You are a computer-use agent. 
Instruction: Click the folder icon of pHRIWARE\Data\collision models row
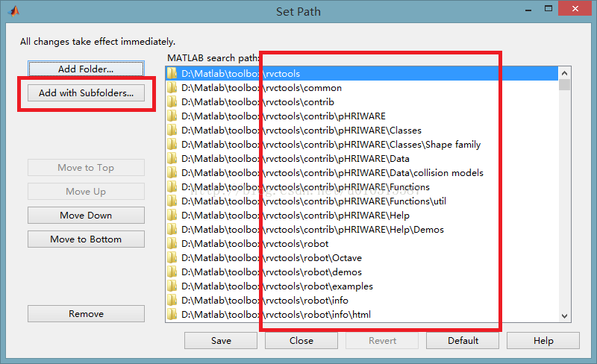coord(172,173)
